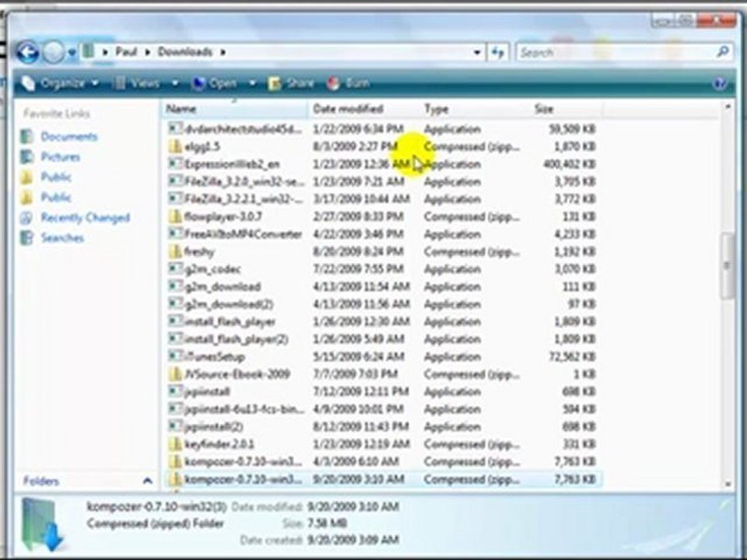Click the scroll up arrow of file list
The width and height of the screenshot is (747, 560).
coord(728,107)
